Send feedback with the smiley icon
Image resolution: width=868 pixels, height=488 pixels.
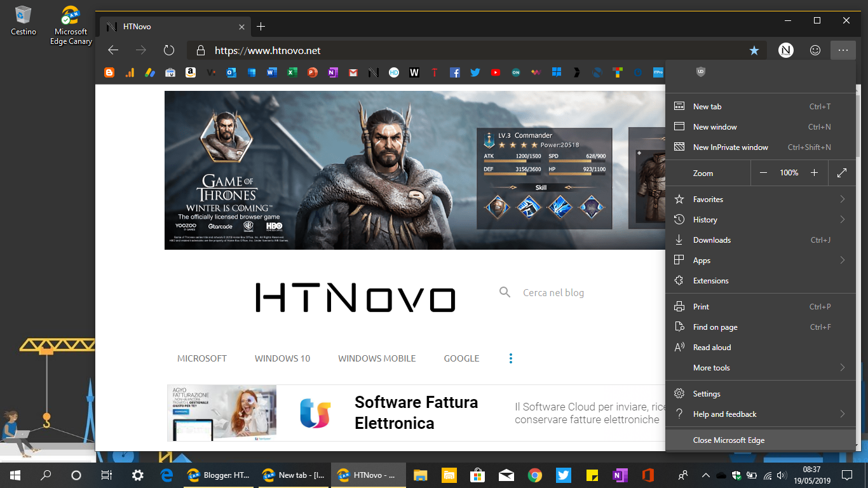click(x=815, y=50)
